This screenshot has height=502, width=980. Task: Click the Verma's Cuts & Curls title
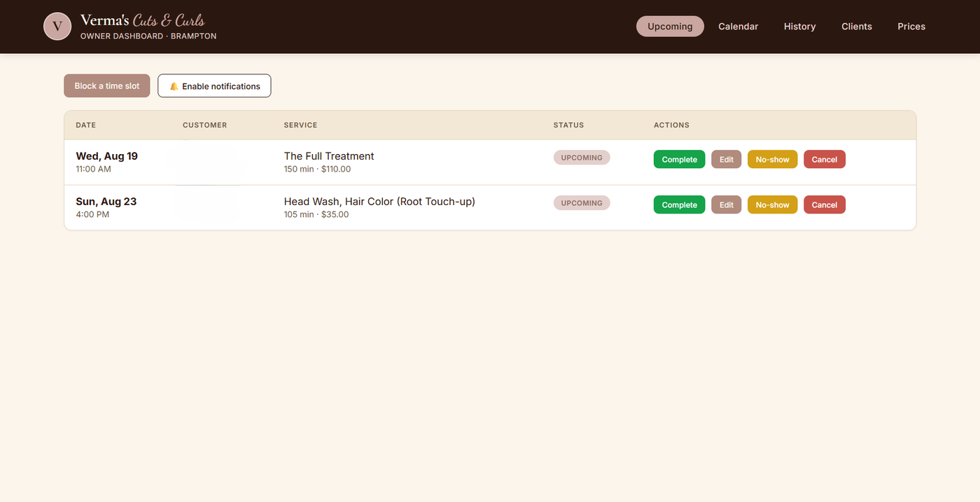pos(143,20)
